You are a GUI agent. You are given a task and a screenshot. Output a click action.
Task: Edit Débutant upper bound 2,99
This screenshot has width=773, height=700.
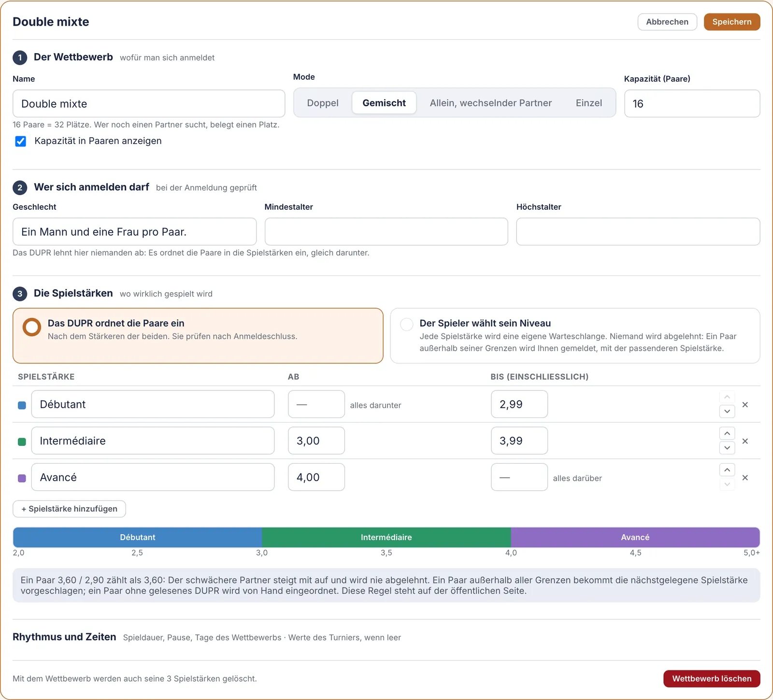(x=519, y=404)
